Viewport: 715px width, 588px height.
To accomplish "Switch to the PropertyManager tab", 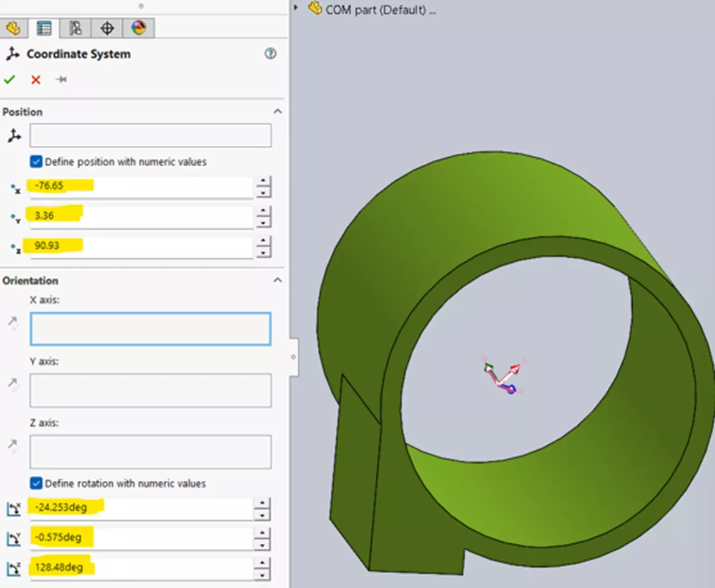I will [x=44, y=28].
